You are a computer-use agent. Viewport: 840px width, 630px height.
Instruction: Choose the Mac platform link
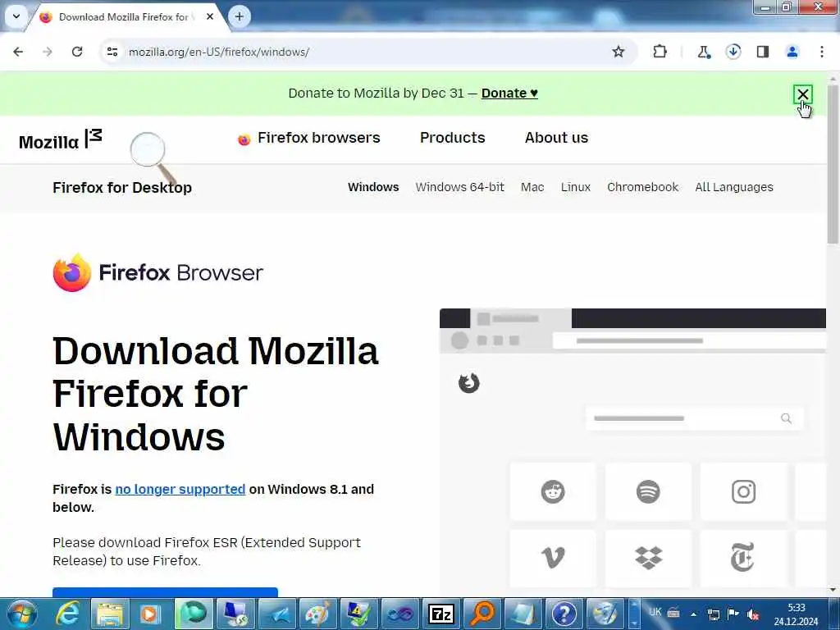(x=532, y=188)
